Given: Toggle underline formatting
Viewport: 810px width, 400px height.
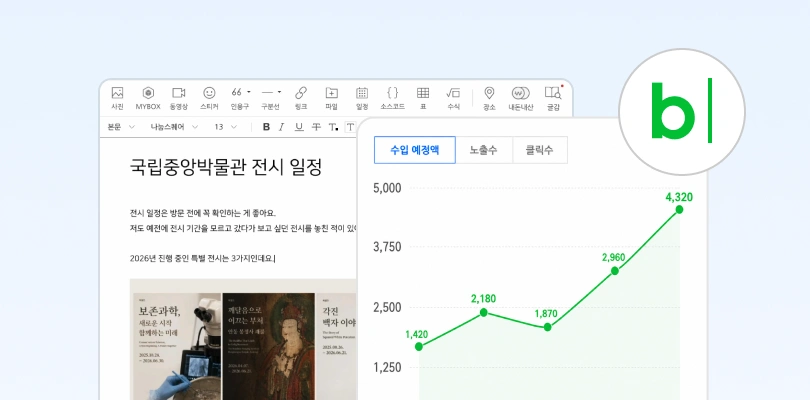Looking at the screenshot, I should [299, 127].
